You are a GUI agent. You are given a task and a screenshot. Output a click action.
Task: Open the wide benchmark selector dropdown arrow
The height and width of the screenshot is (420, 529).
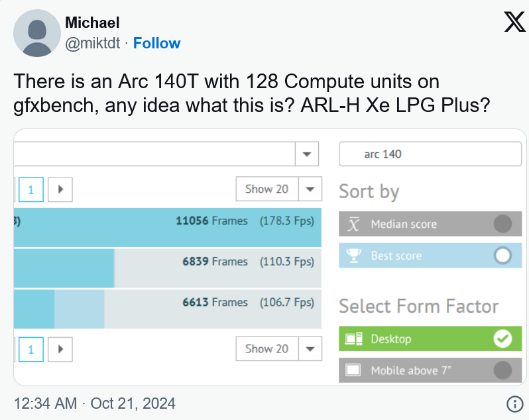pyautogui.click(x=307, y=154)
